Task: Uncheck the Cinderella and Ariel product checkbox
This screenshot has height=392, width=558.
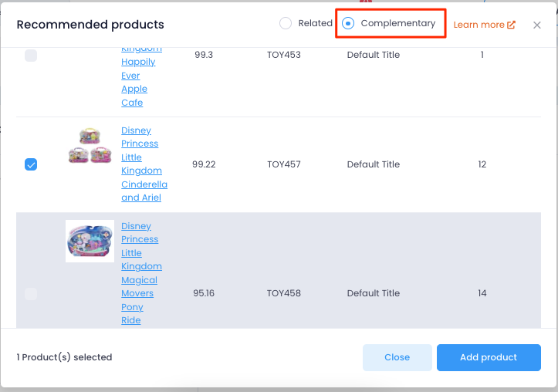Action: tap(31, 164)
